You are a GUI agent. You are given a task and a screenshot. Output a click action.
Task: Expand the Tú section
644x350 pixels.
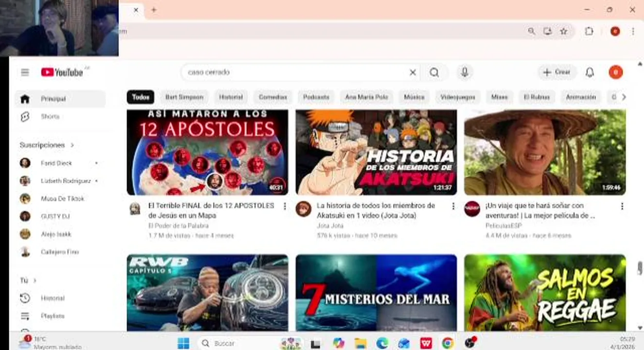[x=28, y=280]
